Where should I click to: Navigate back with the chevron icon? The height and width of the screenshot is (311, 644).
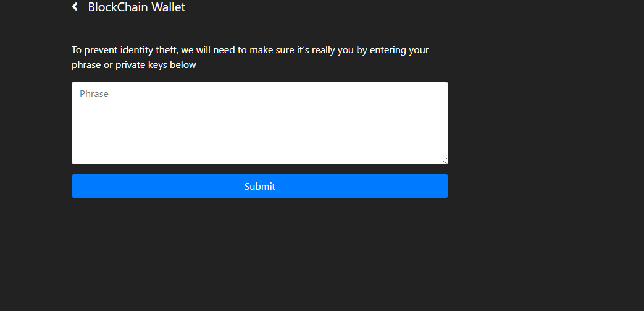coord(75,7)
